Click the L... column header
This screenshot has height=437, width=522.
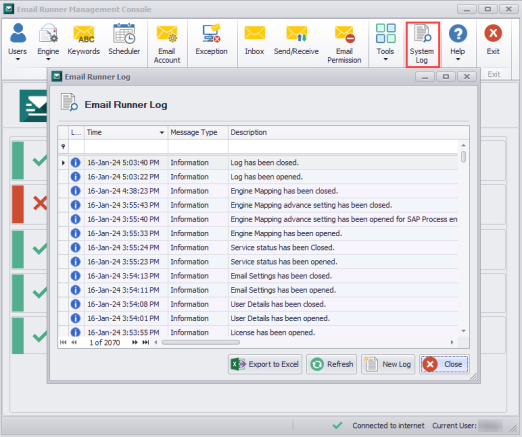(76, 132)
